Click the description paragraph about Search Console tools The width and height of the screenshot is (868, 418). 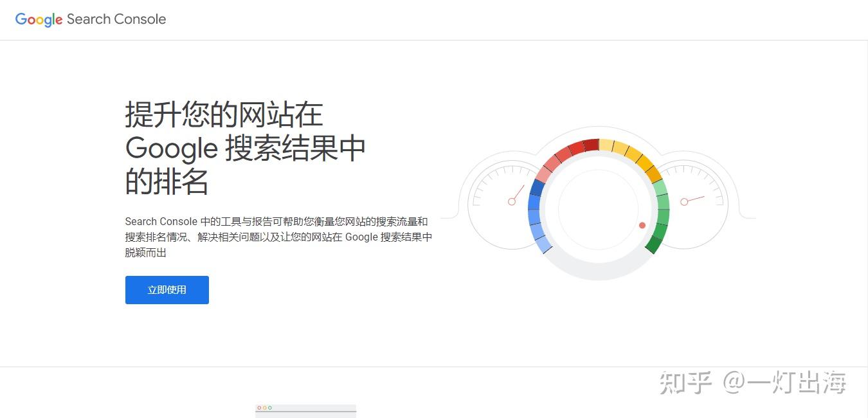tap(278, 237)
